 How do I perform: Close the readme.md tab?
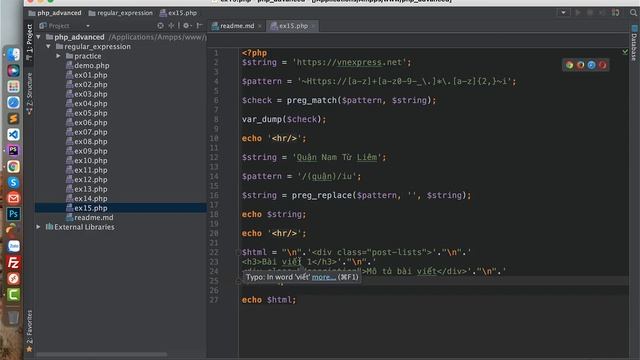(260, 26)
